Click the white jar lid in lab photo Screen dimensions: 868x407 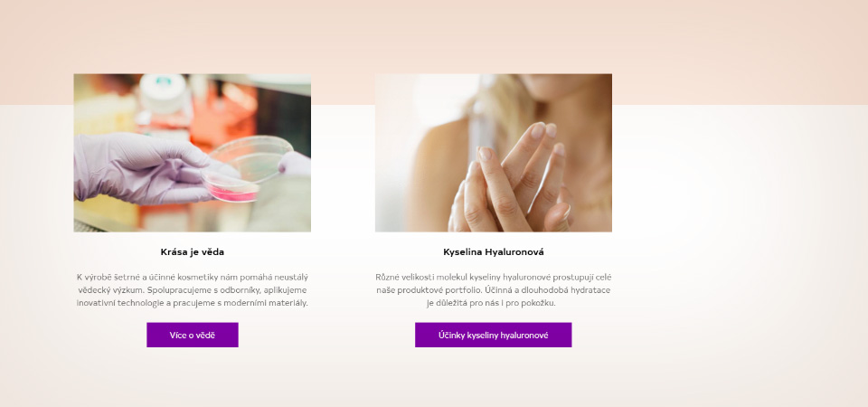pos(164,88)
